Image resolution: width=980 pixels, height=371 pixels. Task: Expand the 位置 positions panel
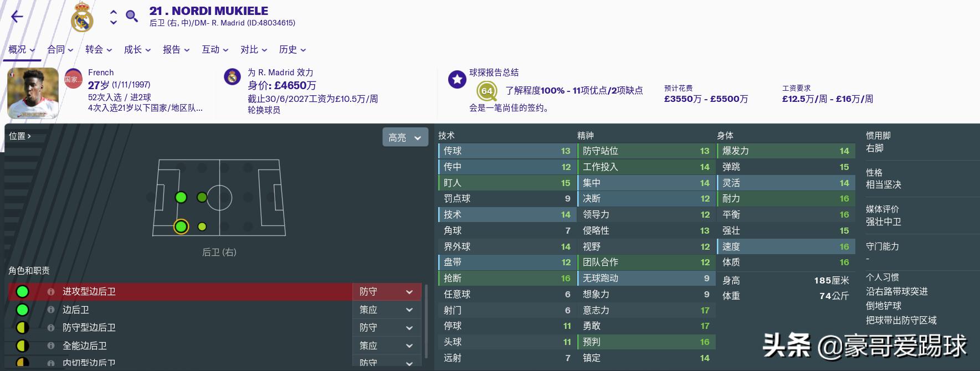point(20,136)
